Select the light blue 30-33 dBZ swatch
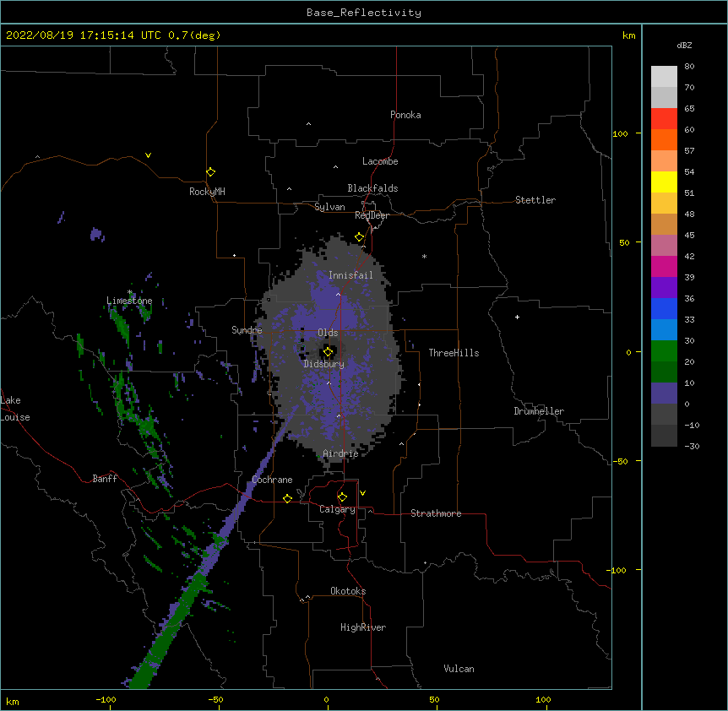Screen dimensions: 728x711 point(664,330)
